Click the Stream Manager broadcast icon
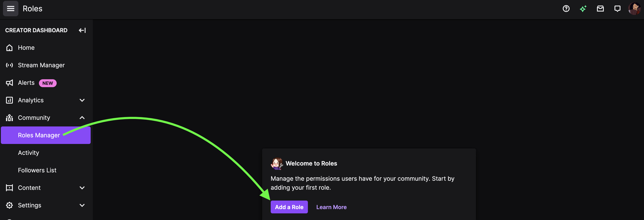Viewport: 644px width, 220px height. 9,65
